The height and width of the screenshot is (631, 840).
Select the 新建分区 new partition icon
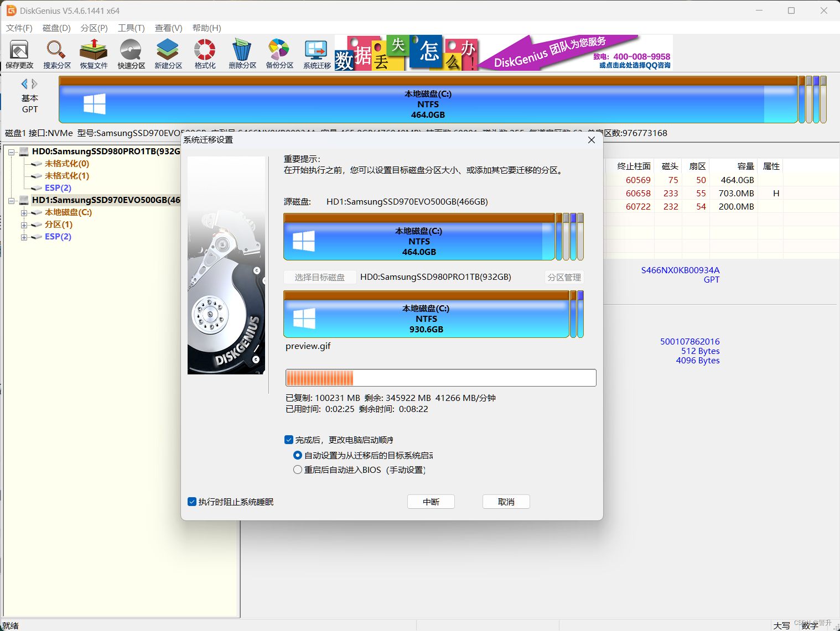pos(168,54)
